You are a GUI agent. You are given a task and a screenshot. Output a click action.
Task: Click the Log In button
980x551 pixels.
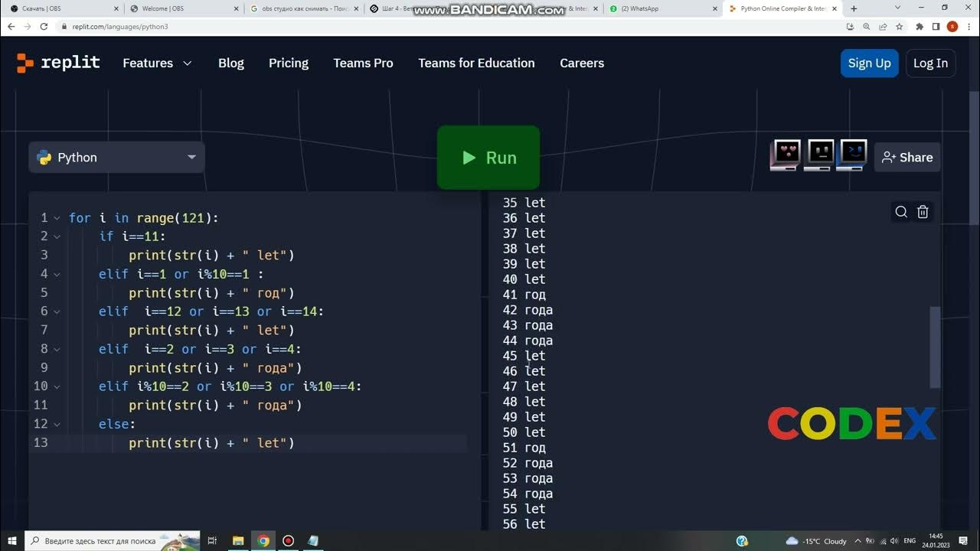pos(930,63)
